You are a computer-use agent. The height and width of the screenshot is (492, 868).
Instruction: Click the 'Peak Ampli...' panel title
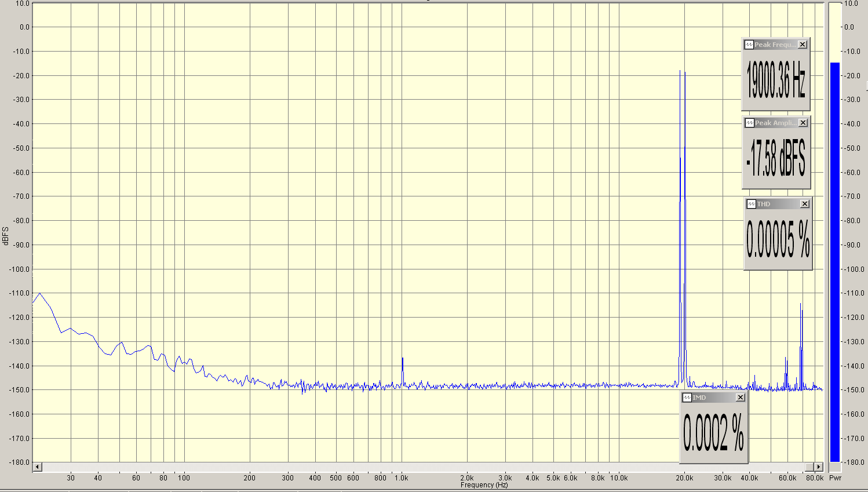775,123
